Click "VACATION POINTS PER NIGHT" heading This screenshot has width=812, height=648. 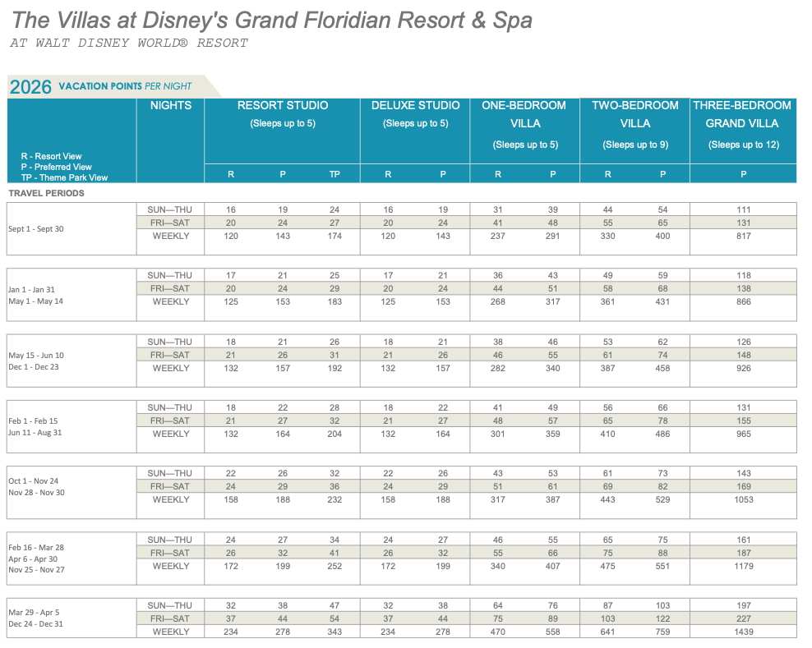[x=125, y=86]
